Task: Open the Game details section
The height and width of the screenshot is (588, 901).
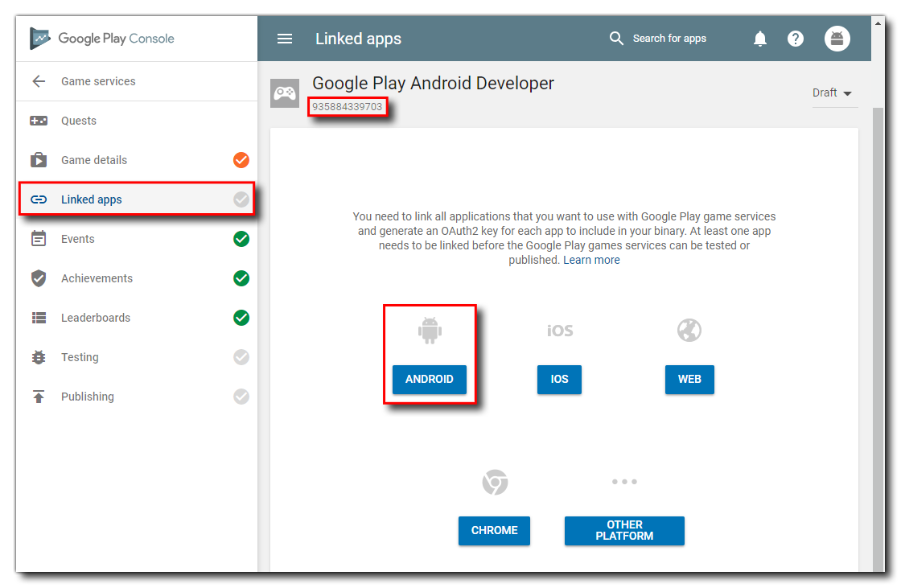Action: (x=137, y=160)
